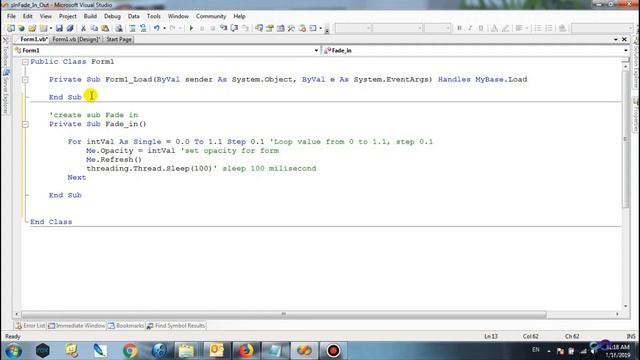Image resolution: width=640 pixels, height=360 pixels.
Task: Open the Object Browser toolbar icon
Action: [280, 28]
